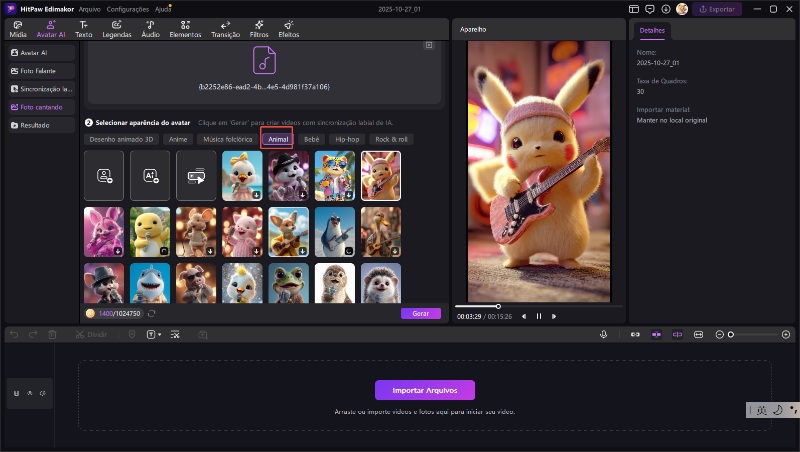Viewport: 800px width, 452px height.
Task: Select the Rock & roll category tab
Action: [x=391, y=139]
